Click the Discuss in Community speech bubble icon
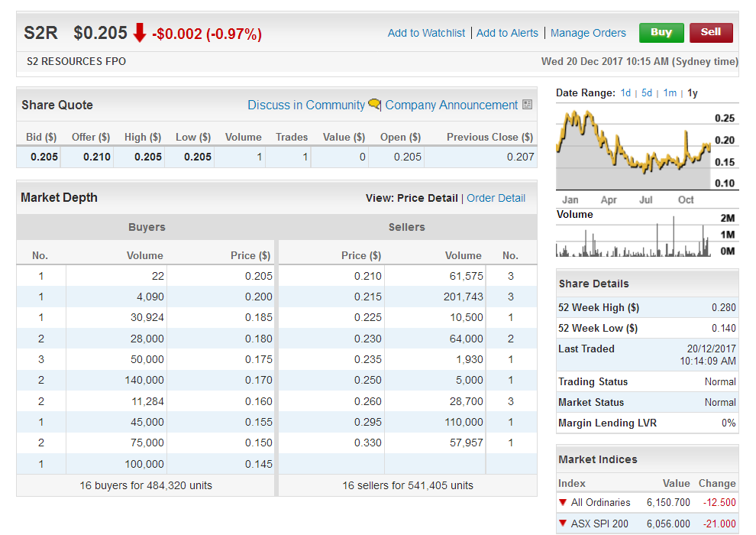The width and height of the screenshot is (756, 535). pyautogui.click(x=374, y=104)
